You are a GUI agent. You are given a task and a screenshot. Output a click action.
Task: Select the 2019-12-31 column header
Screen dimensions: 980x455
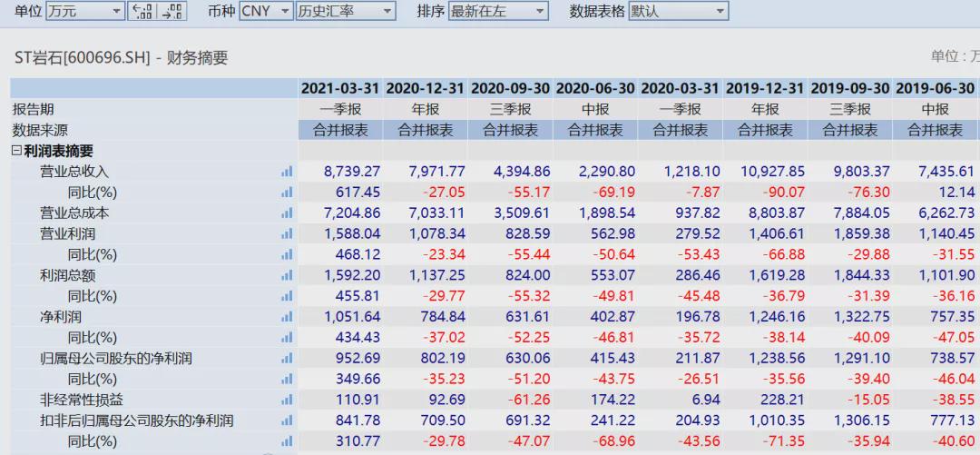click(765, 88)
